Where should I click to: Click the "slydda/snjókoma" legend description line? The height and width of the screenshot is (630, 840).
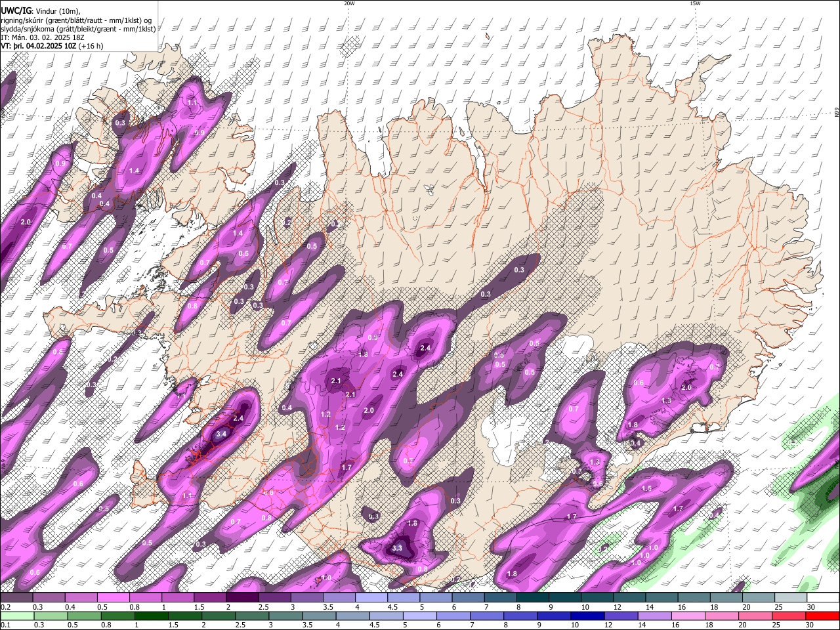(x=78, y=29)
